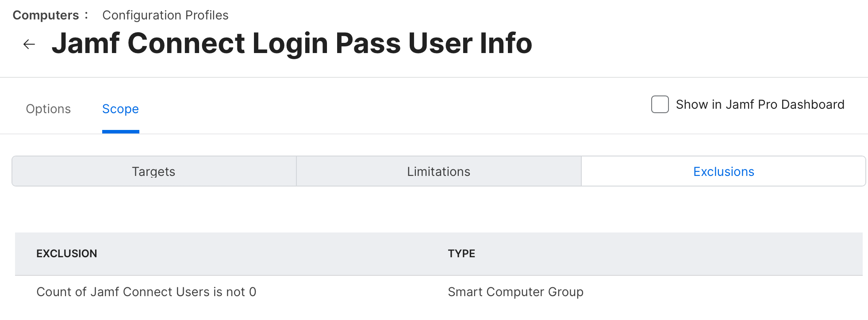Click the Show in Jamf Pro Dashboard label
Viewport: 868px width, 320px height.
(x=760, y=105)
